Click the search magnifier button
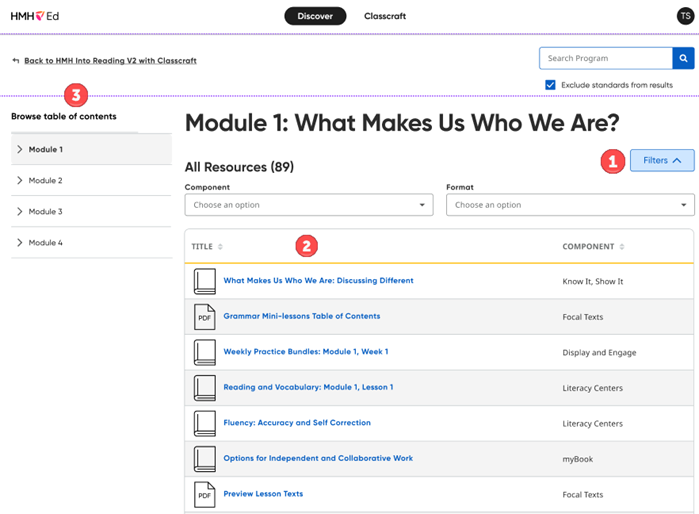Screen dimensions: 699x514 coord(683,58)
